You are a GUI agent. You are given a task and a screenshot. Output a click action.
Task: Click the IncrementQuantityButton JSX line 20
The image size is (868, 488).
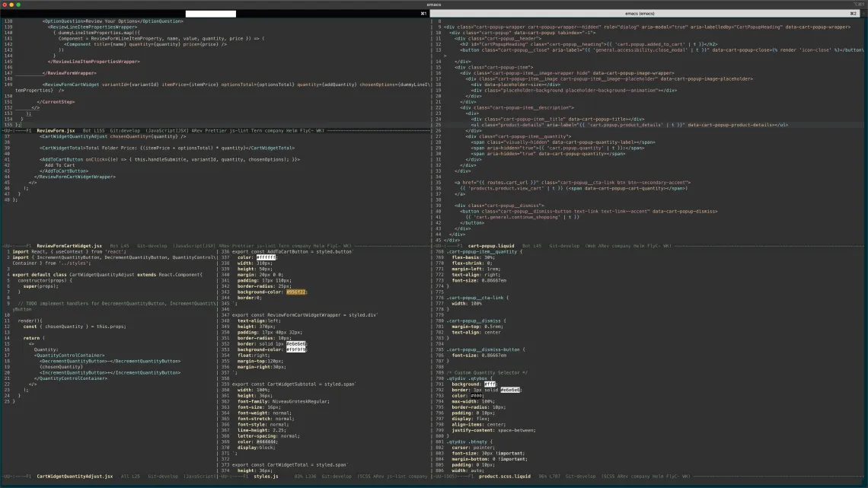coord(110,372)
